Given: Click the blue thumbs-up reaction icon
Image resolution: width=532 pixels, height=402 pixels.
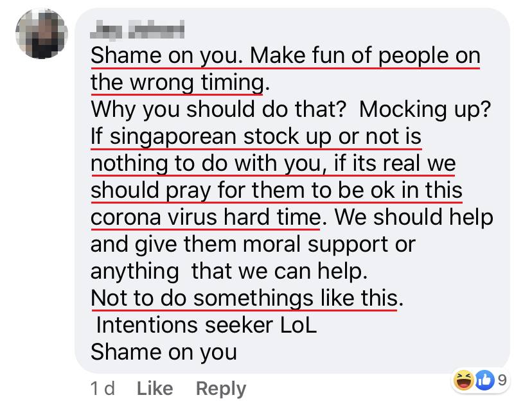Looking at the screenshot, I should pyautogui.click(x=484, y=380).
